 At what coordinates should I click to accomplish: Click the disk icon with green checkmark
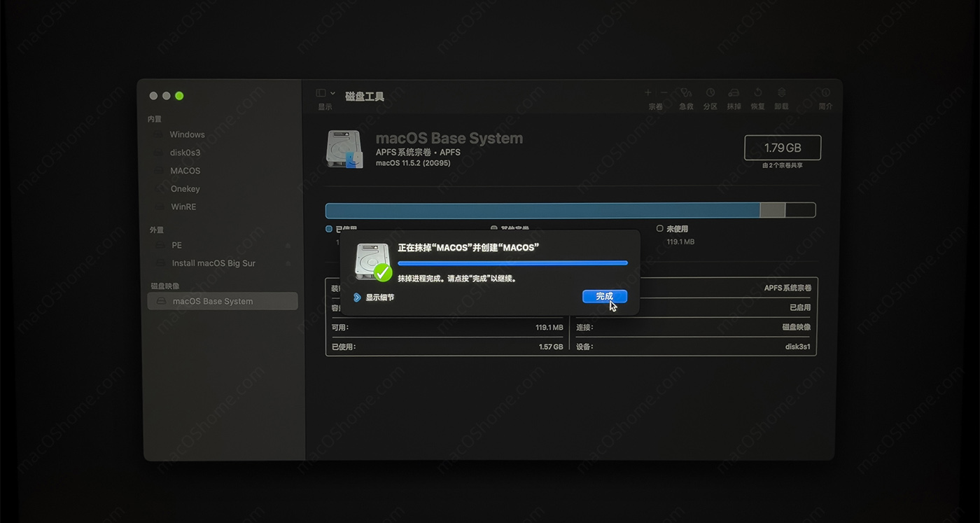coord(373,262)
